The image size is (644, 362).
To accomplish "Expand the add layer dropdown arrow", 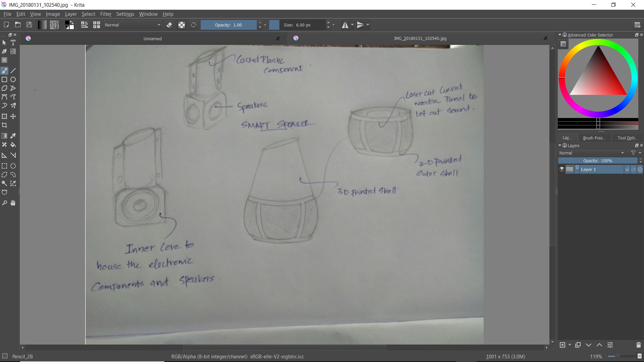I will (570, 345).
